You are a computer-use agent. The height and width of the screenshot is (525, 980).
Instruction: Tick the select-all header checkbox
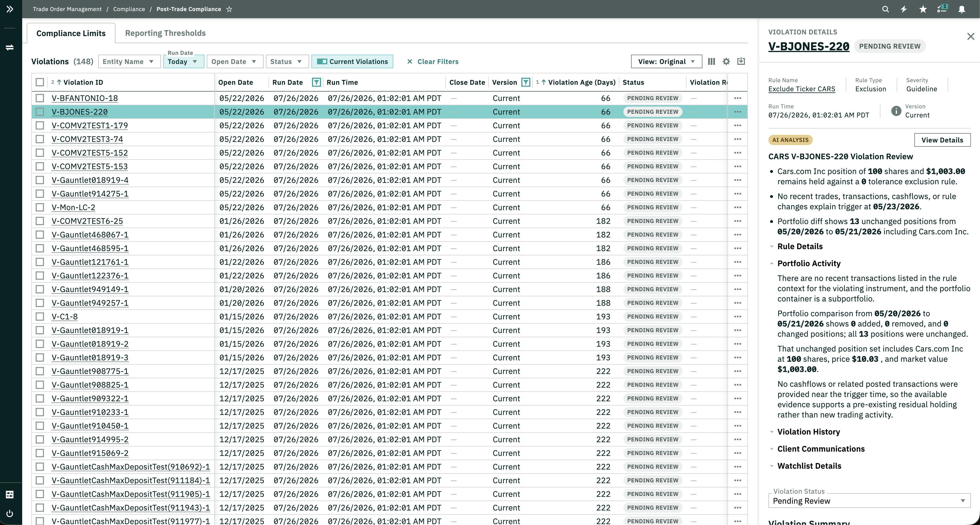click(x=40, y=82)
